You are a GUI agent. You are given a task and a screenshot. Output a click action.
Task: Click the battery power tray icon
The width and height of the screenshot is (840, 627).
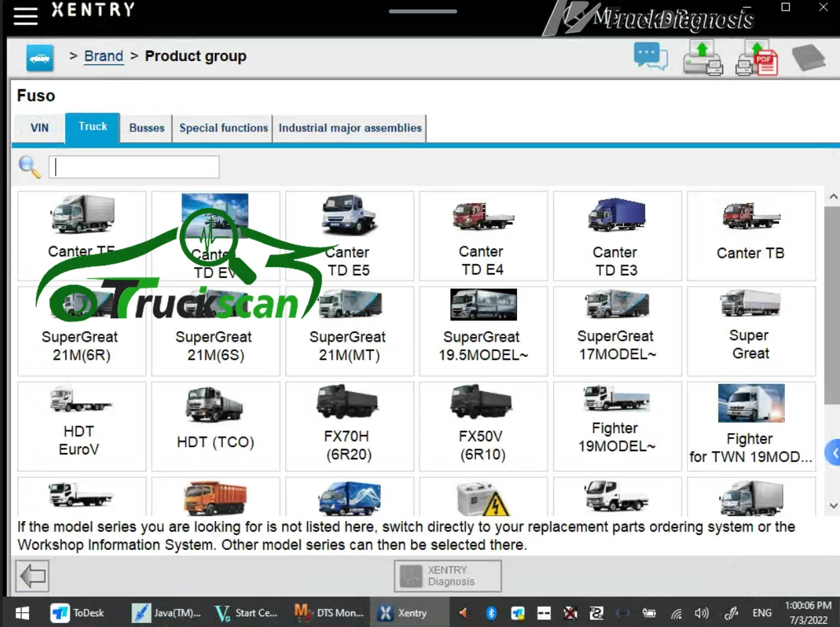[x=649, y=613]
